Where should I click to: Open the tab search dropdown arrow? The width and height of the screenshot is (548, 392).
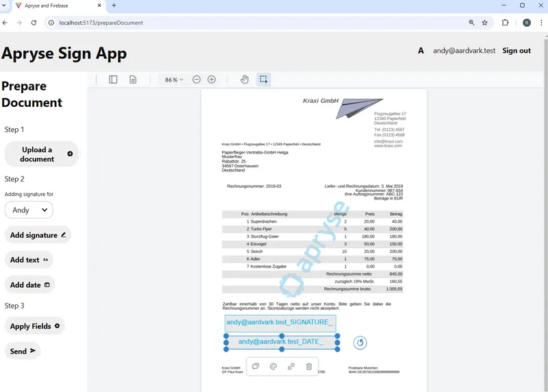(x=4, y=5)
